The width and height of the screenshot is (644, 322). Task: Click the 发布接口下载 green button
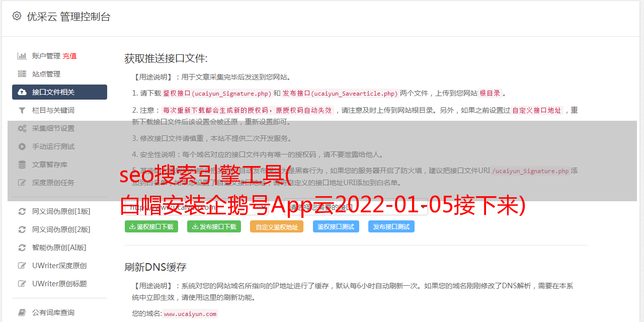pyautogui.click(x=214, y=226)
